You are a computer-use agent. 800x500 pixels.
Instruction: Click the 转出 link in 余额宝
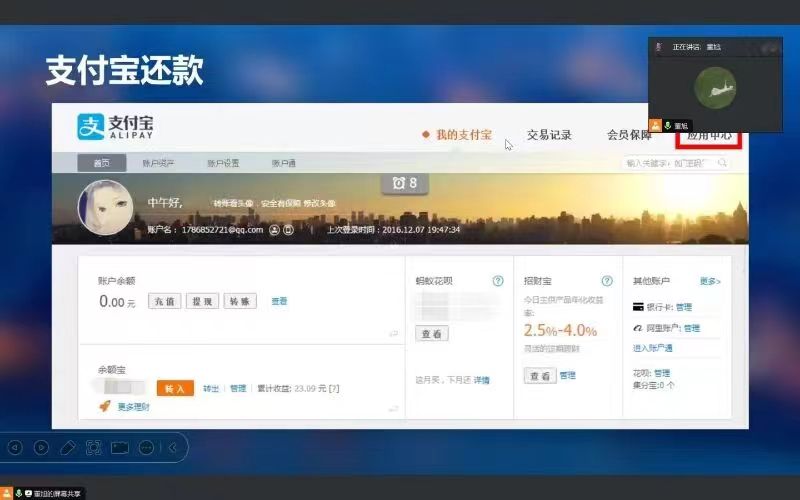point(211,388)
